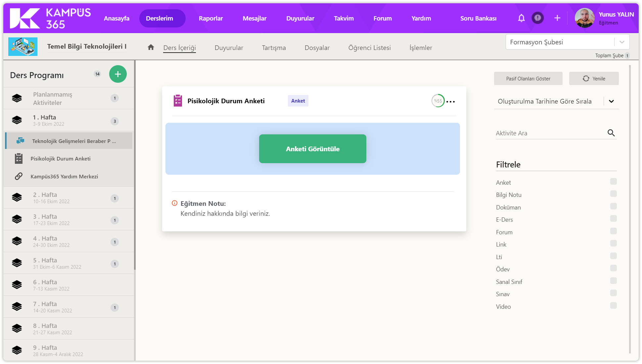The height and width of the screenshot is (364, 642).
Task: Click the search magnifier icon
Action: coord(611,133)
